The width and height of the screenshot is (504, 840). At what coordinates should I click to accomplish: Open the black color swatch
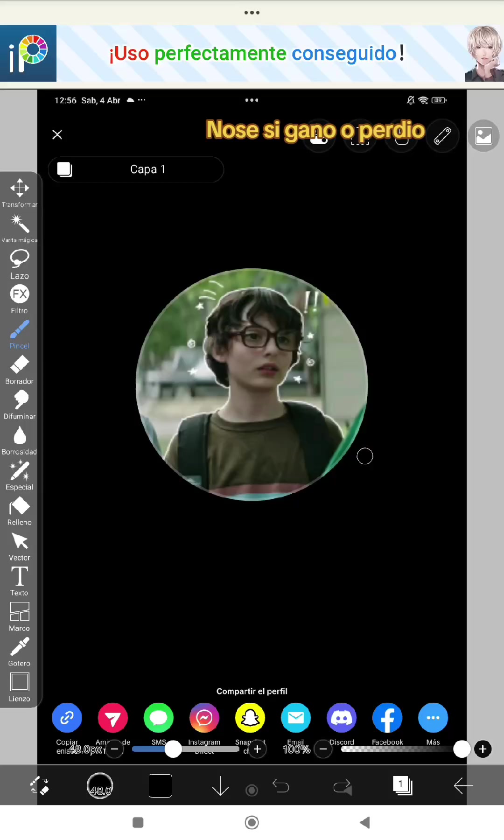[160, 785]
